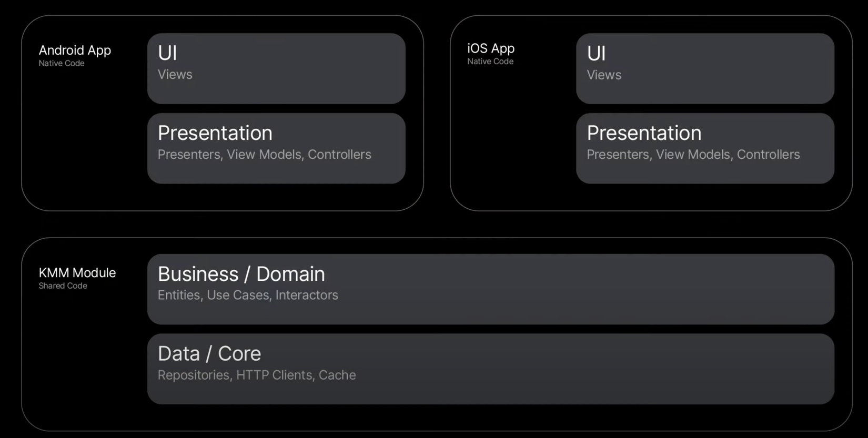Select Presentation heading in iOS App
The height and width of the screenshot is (438, 868).
coord(644,133)
